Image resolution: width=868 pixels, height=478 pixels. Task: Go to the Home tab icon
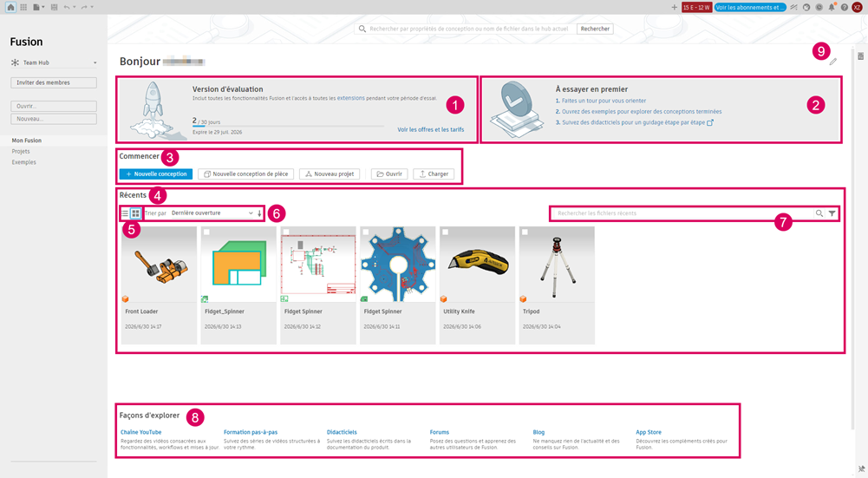(x=10, y=7)
